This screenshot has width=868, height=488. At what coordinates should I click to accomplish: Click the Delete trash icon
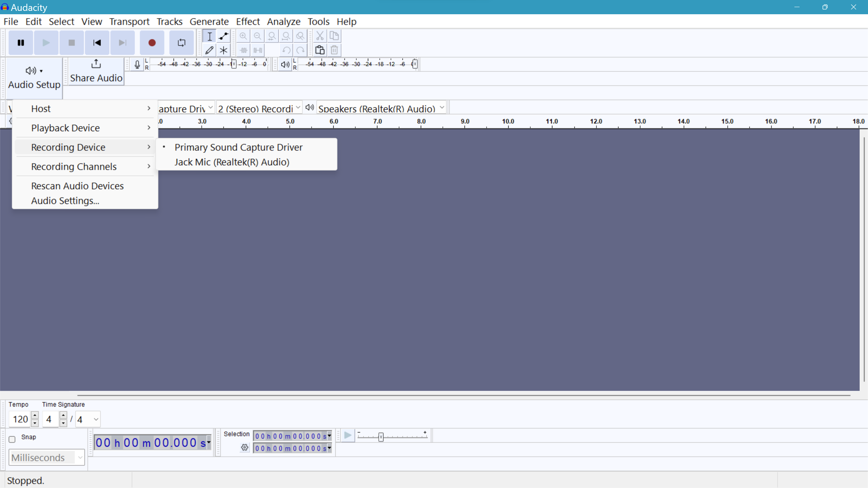[334, 50]
